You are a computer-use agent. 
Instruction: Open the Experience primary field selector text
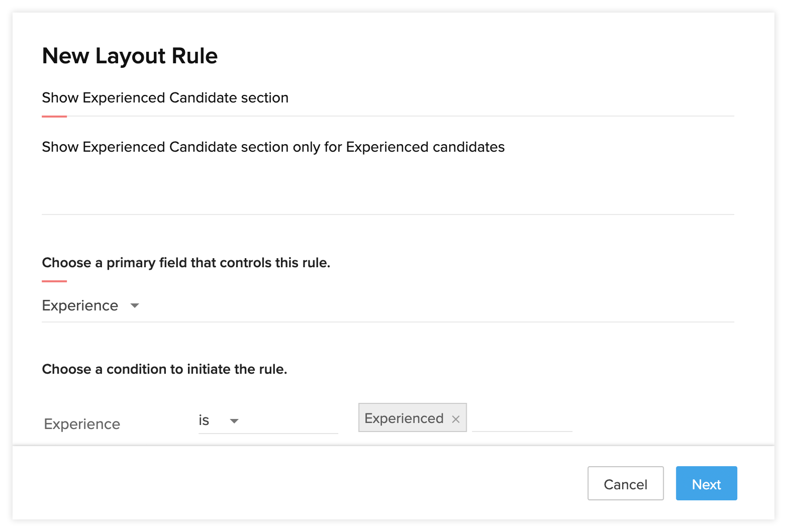pos(80,305)
